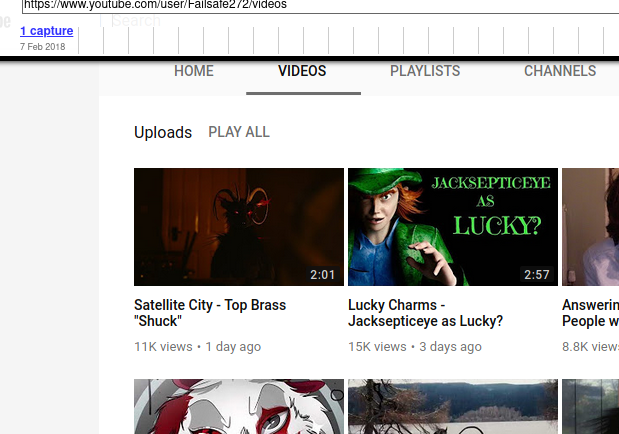
Task: Open video titled Answerin... People w...
Action: point(591,313)
